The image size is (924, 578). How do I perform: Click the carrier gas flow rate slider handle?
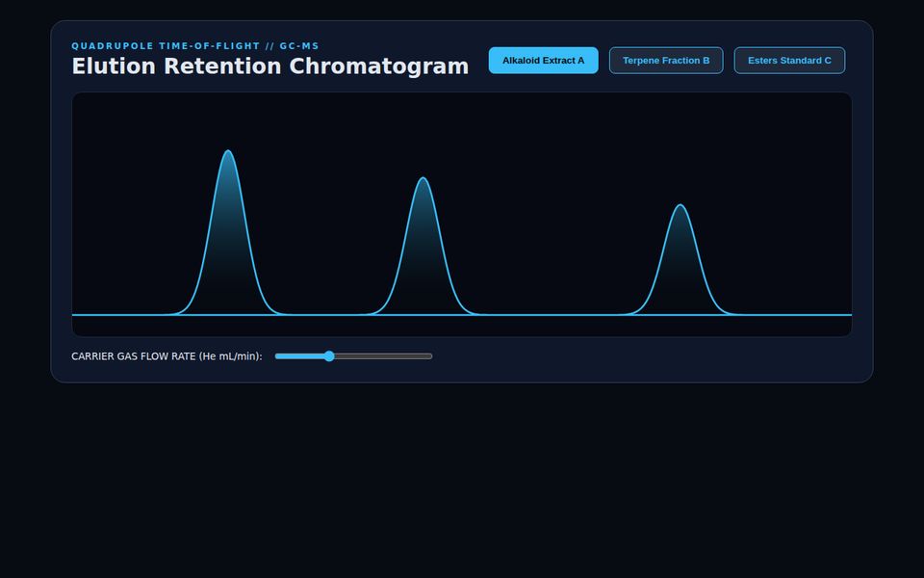pos(329,356)
